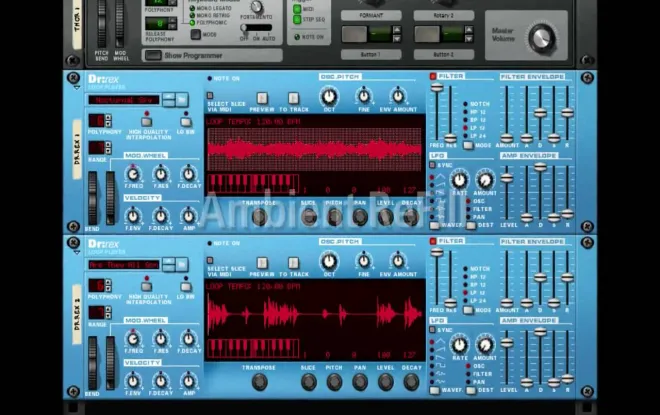Viewport: 660px width, 415px height.
Task: Click Thor Portamento knob
Action: (x=256, y=7)
